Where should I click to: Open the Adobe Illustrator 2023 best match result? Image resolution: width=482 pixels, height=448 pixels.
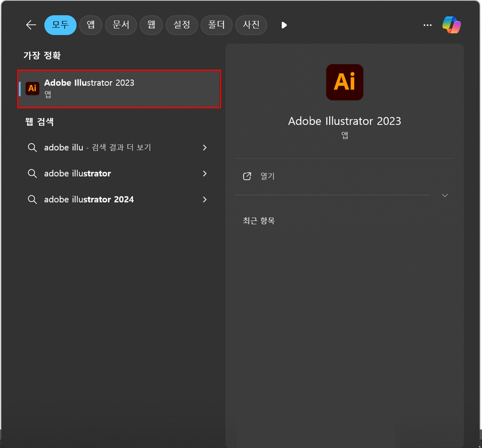click(x=119, y=89)
